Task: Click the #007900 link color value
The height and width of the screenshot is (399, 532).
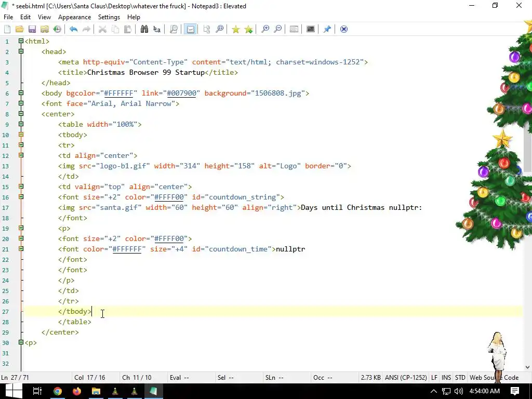Action: [181, 94]
